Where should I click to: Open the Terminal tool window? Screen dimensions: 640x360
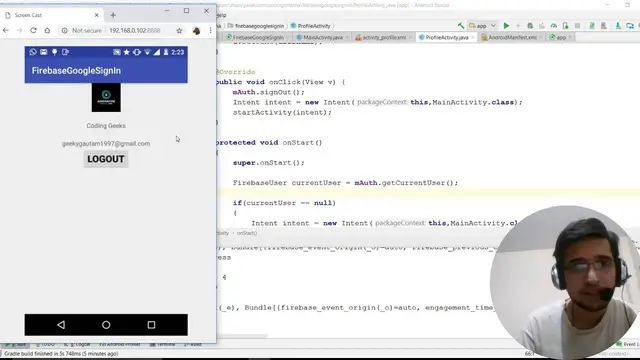point(163,344)
